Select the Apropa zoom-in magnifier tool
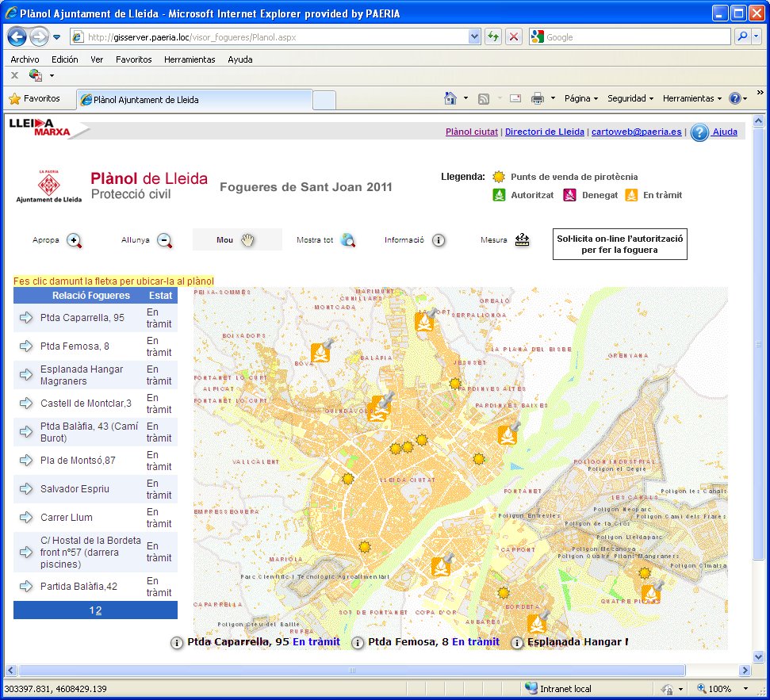This screenshot has height=700, width=770. [x=75, y=240]
